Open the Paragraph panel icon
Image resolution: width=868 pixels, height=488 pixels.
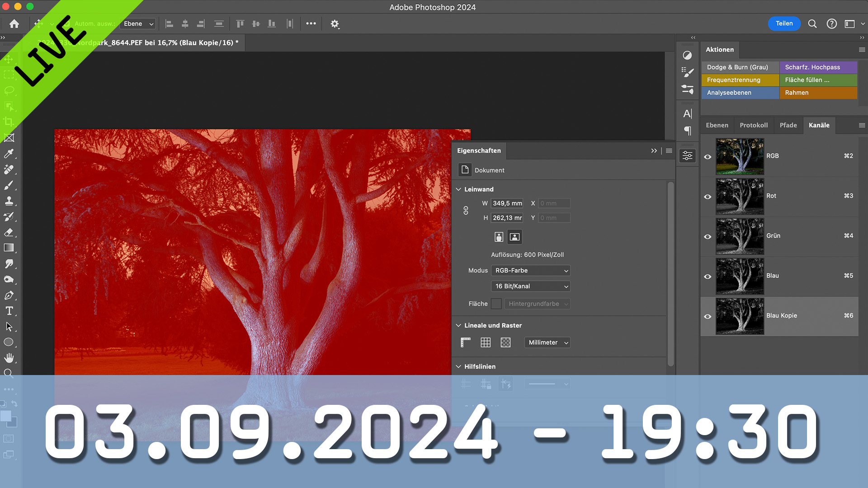(687, 131)
